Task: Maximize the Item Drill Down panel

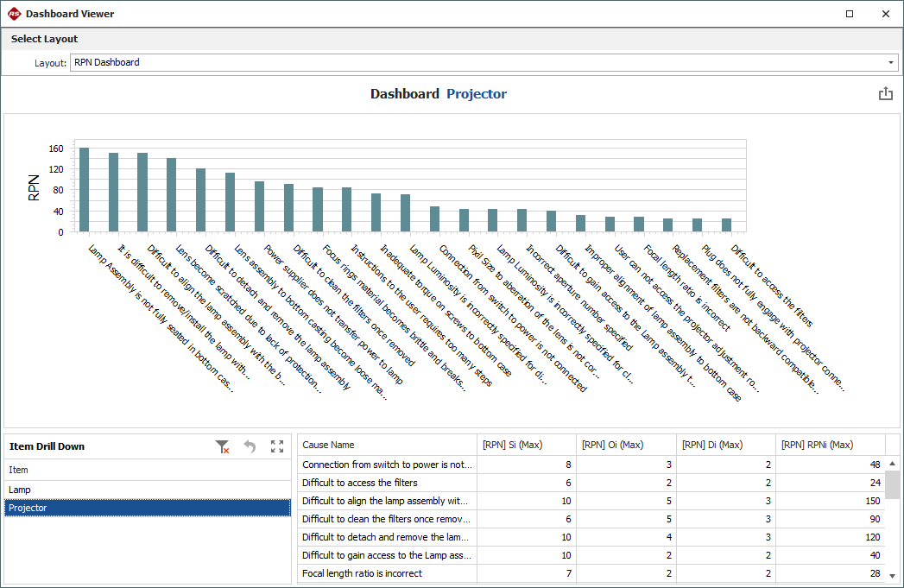Action: (x=277, y=446)
